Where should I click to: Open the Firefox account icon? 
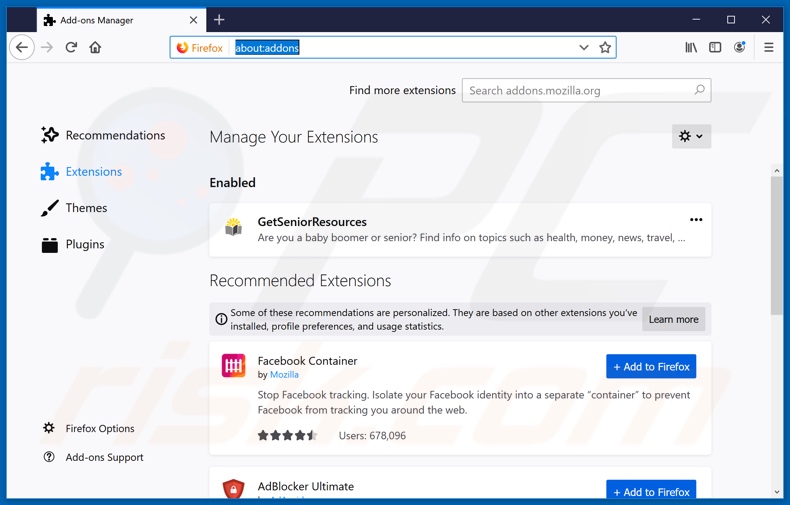point(740,48)
